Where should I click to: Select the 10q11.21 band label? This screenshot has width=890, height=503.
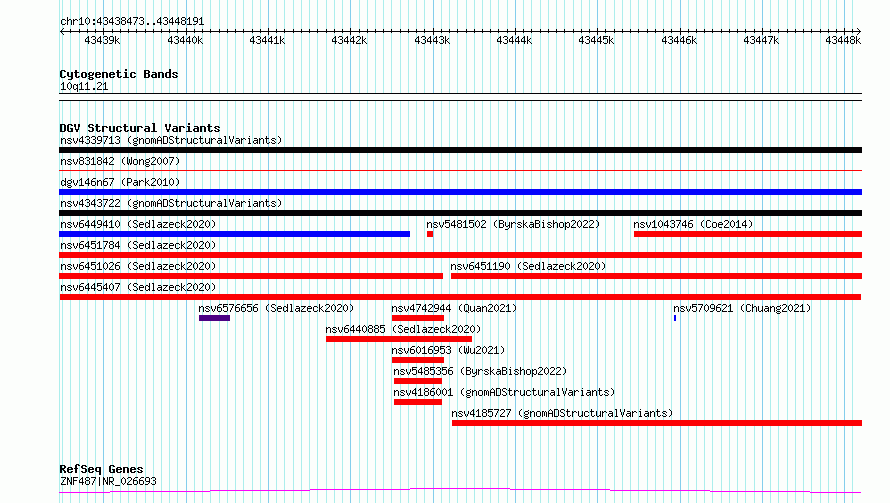[x=84, y=87]
